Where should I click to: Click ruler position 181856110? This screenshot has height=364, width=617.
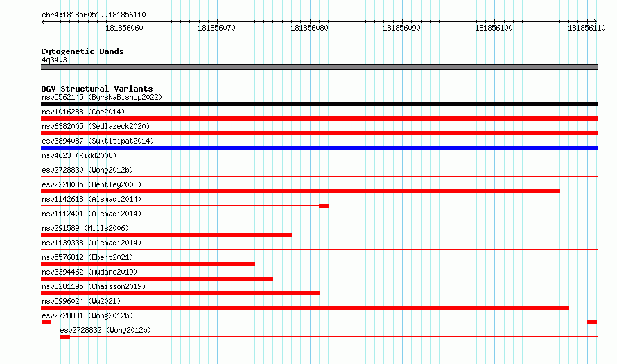pos(586,28)
